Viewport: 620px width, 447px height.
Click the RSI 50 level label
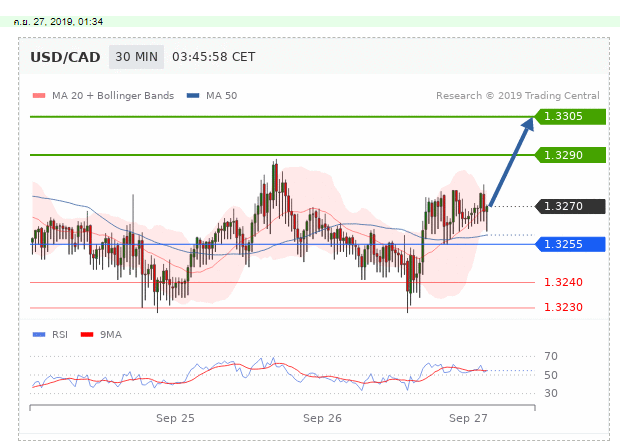click(551, 375)
